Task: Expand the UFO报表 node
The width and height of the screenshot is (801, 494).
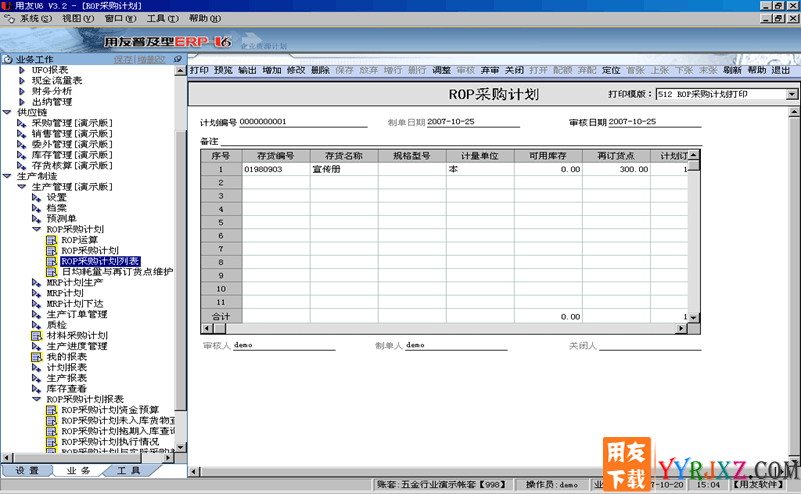Action: pyautogui.click(x=21, y=70)
